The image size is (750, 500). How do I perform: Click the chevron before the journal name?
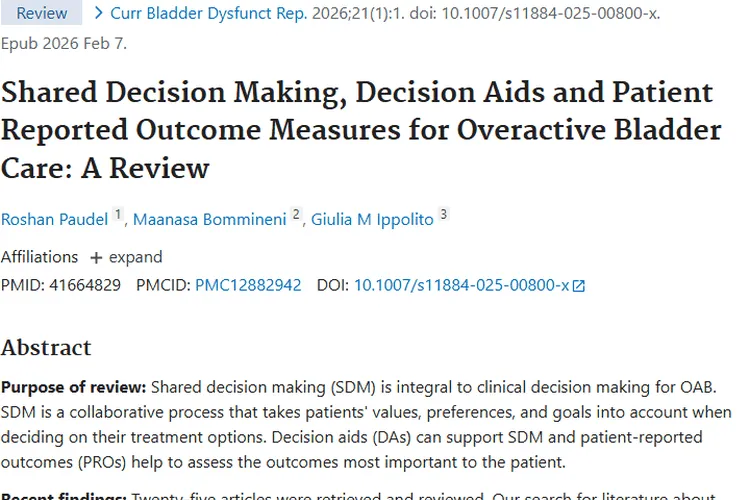tap(98, 14)
